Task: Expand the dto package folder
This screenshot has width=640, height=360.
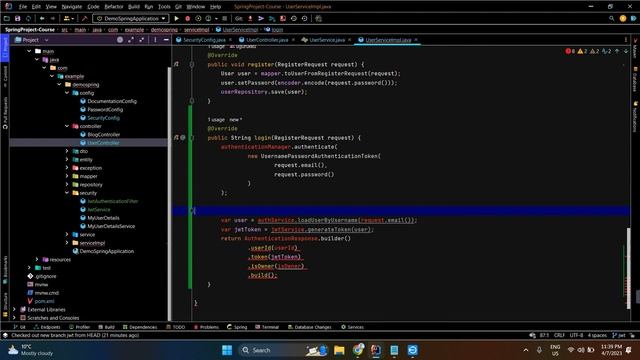Action: tap(67, 151)
